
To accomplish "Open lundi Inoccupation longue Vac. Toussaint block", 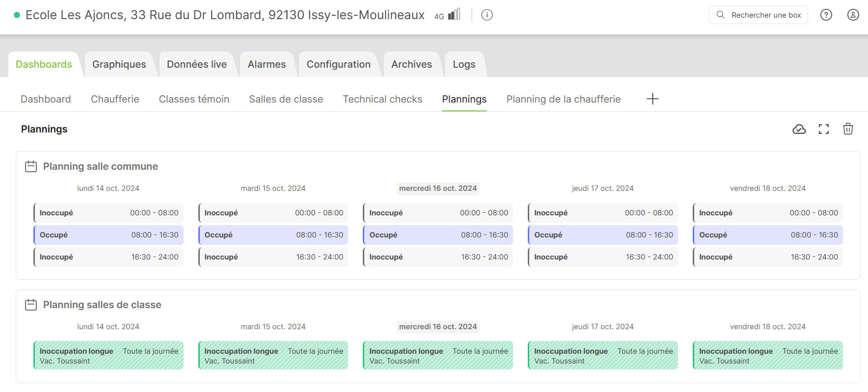I will [108, 355].
